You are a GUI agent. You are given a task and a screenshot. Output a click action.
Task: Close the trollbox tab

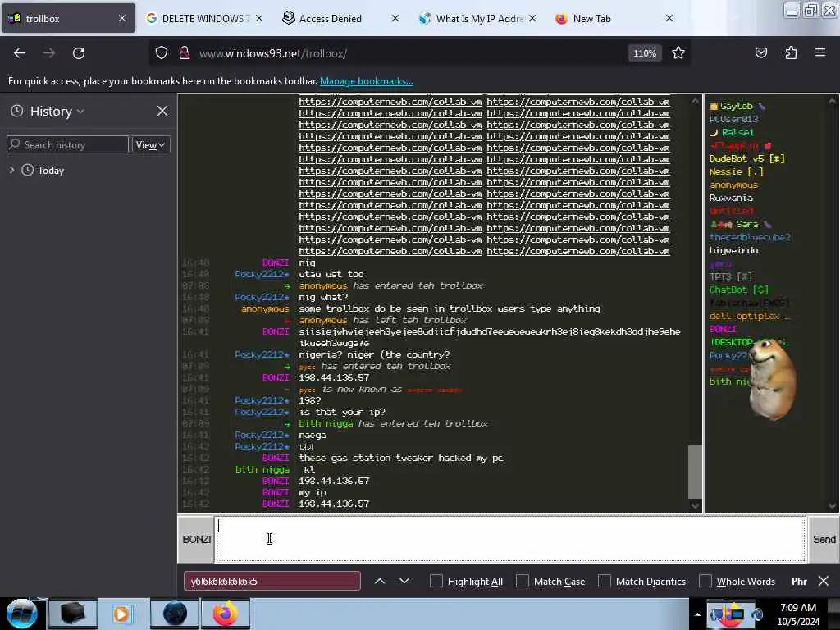pyautogui.click(x=122, y=18)
